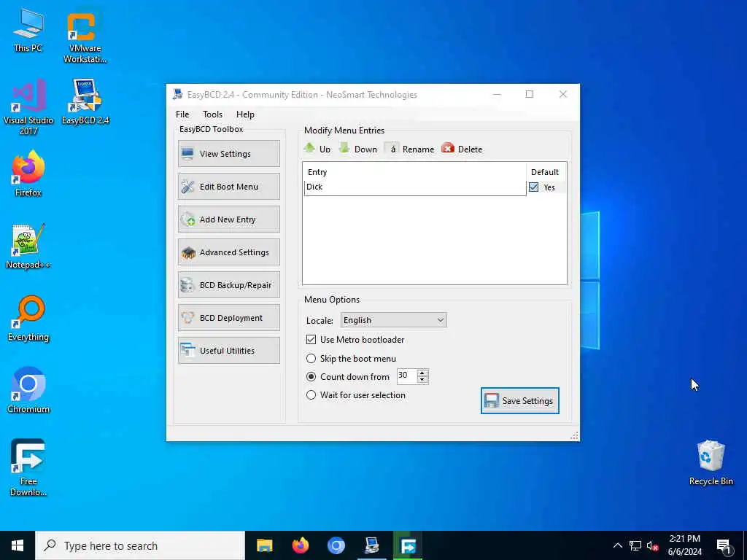The image size is (747, 560).
Task: Select Recycle Bin desktop icon
Action: [711, 463]
